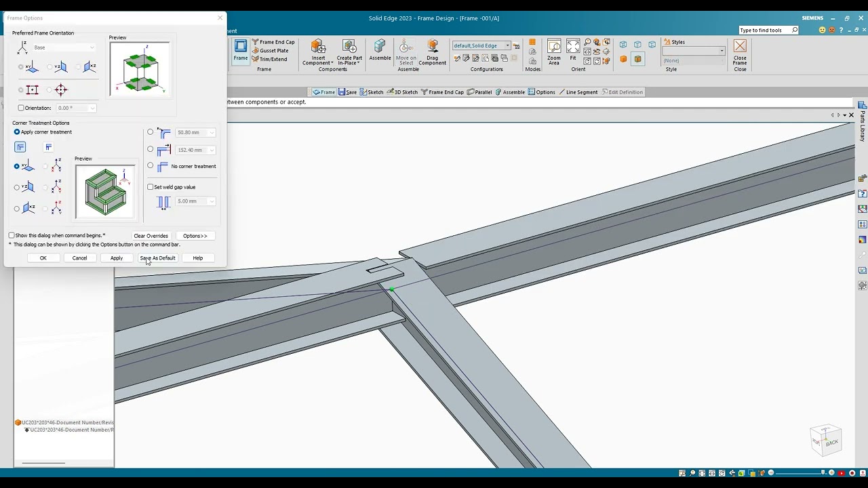
Task: Select the Drag Component tool
Action: (x=432, y=52)
